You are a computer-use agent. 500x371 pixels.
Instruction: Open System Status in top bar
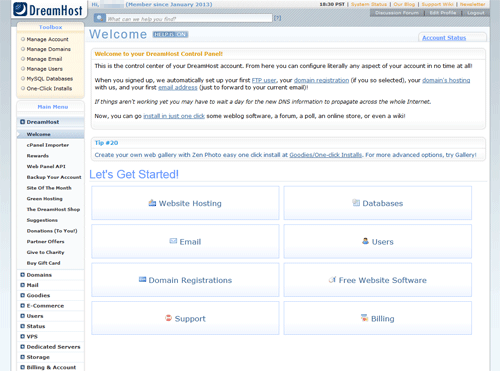click(x=369, y=4)
